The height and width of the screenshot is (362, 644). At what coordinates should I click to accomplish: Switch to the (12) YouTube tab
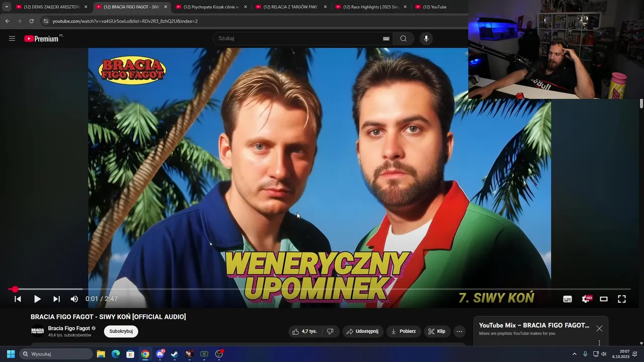tap(435, 7)
